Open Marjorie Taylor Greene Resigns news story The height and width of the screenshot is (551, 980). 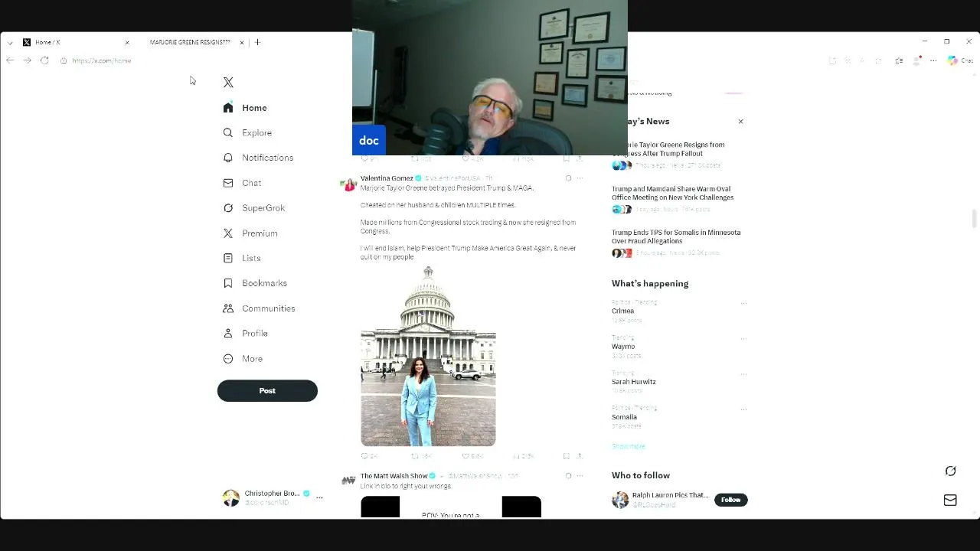(x=678, y=154)
